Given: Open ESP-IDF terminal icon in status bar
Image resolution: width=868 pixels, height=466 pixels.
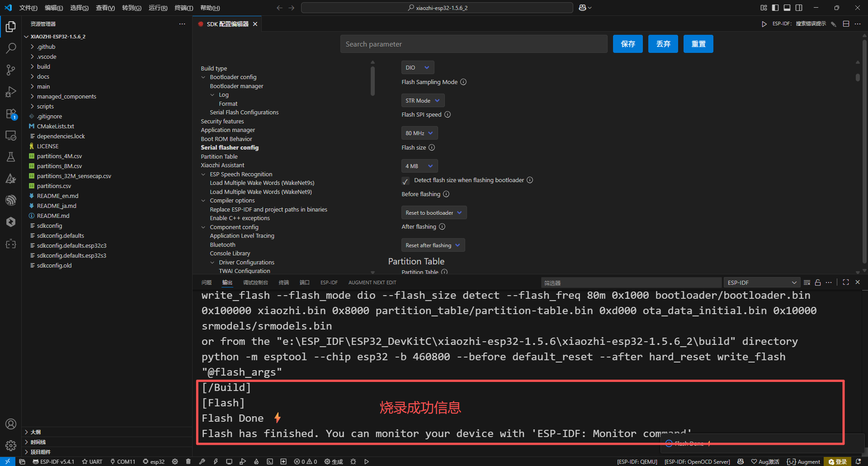Looking at the screenshot, I should tap(270, 461).
